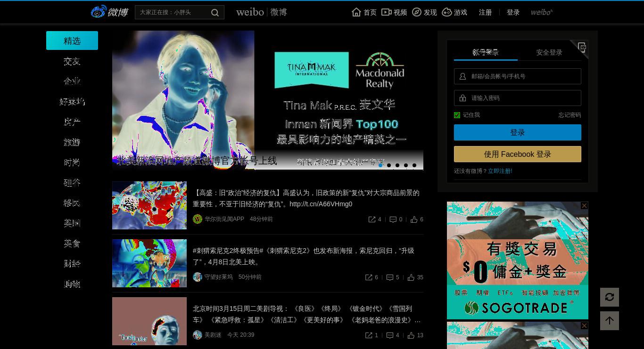
Task: Click 使用 Facebook 登录 button
Action: (x=518, y=154)
